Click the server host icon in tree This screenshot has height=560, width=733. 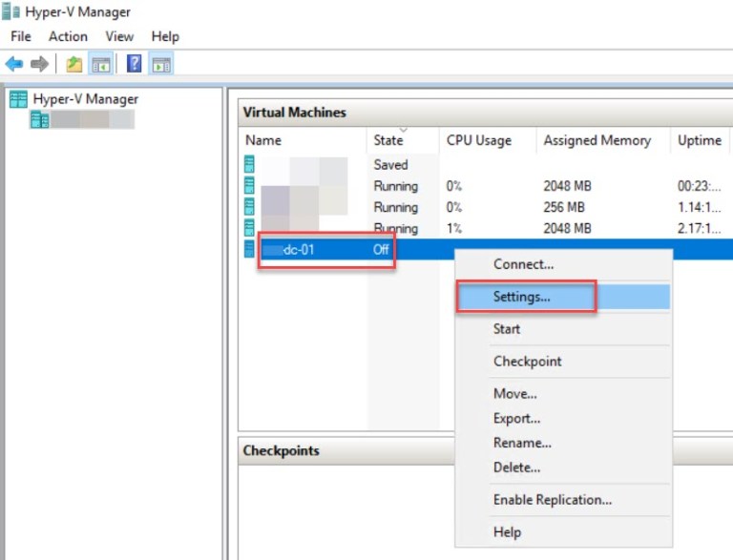(40, 119)
